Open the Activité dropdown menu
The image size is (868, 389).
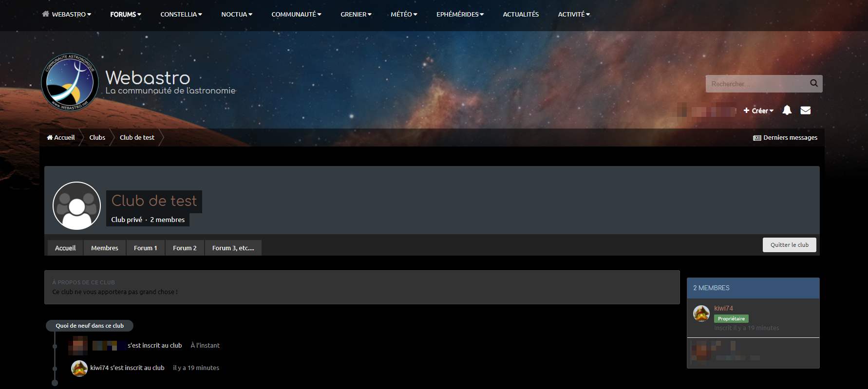pyautogui.click(x=574, y=15)
